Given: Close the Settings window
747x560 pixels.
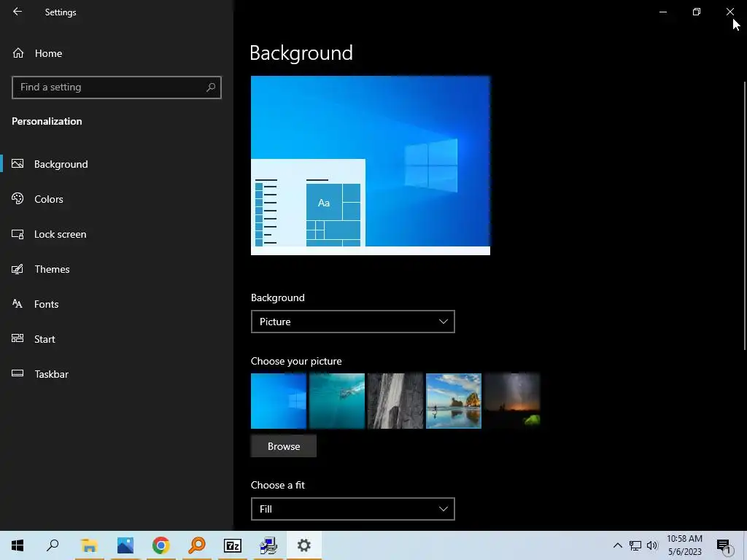Looking at the screenshot, I should tap(729, 12).
